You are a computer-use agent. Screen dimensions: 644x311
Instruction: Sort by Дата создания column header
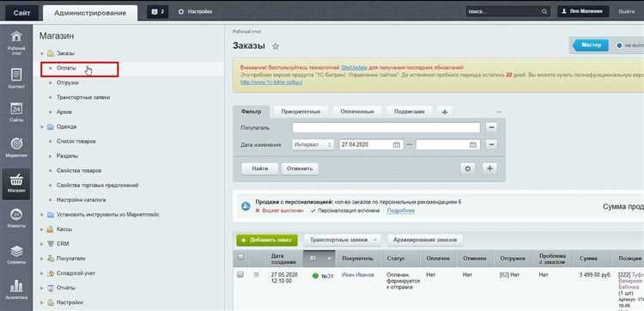[x=283, y=259]
